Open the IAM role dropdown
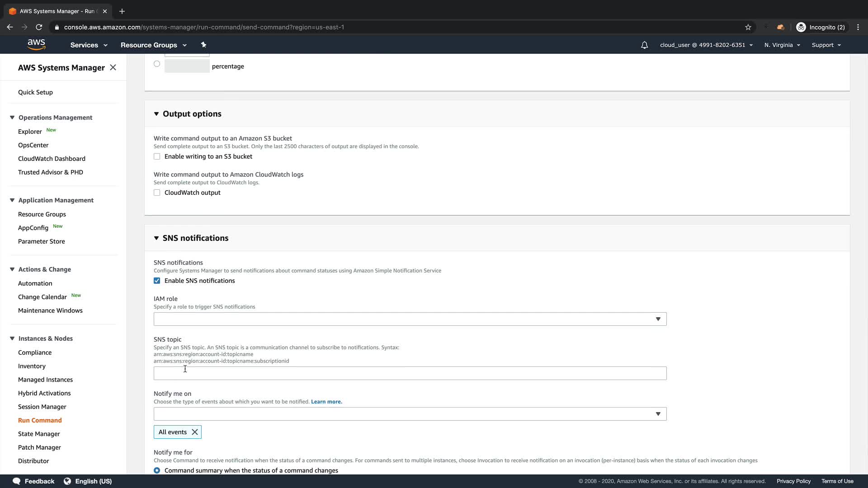 [410, 319]
